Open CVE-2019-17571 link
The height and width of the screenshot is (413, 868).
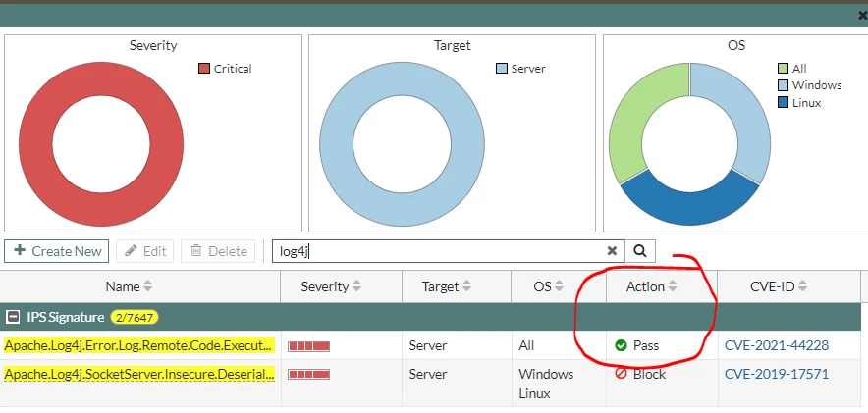click(x=777, y=375)
